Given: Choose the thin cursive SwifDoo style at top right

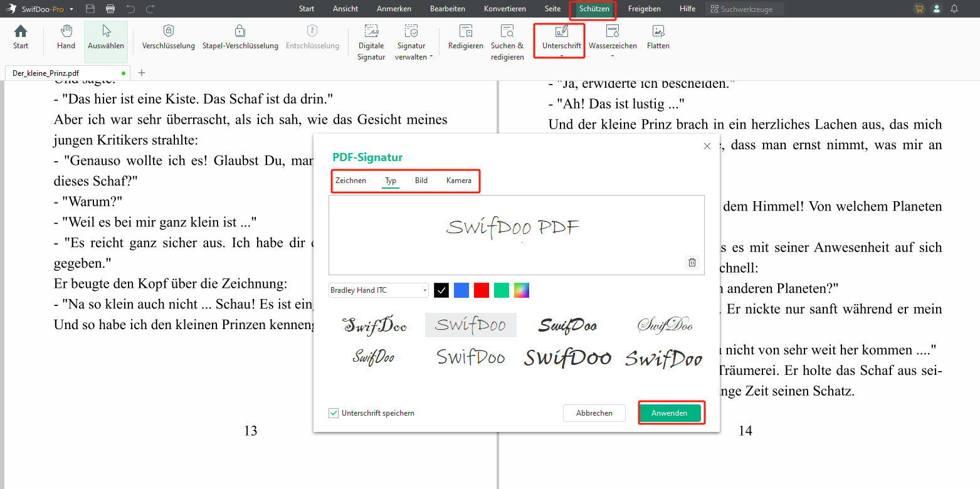Looking at the screenshot, I should coord(665,325).
